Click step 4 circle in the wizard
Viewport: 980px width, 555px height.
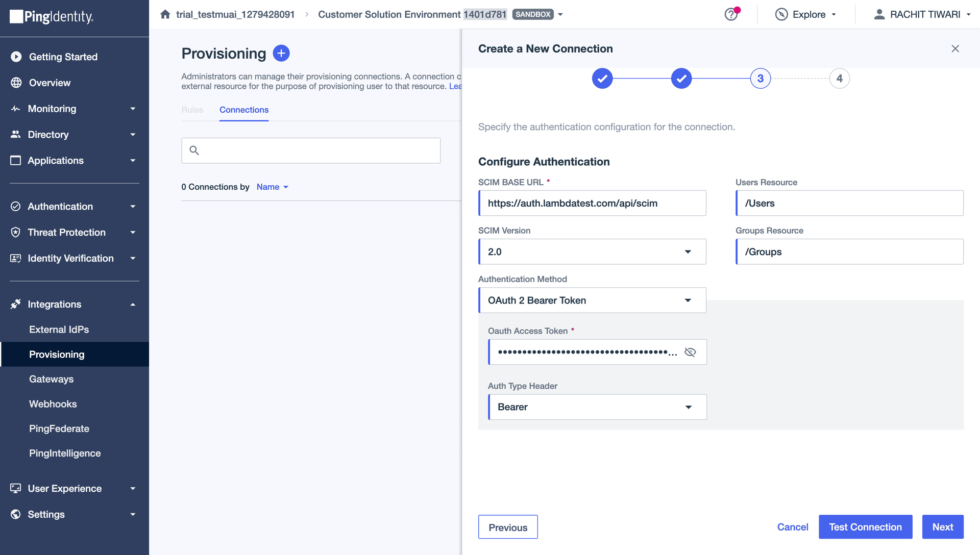[840, 78]
